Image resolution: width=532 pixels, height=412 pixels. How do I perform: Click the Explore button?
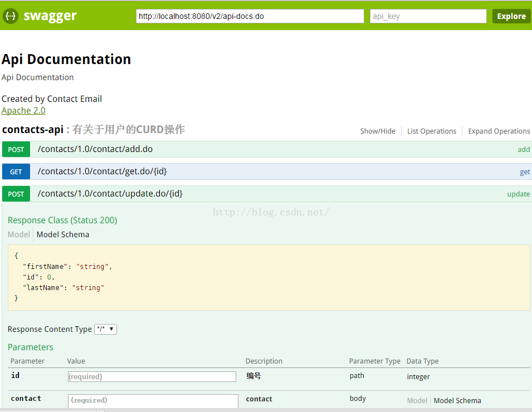pyautogui.click(x=511, y=16)
